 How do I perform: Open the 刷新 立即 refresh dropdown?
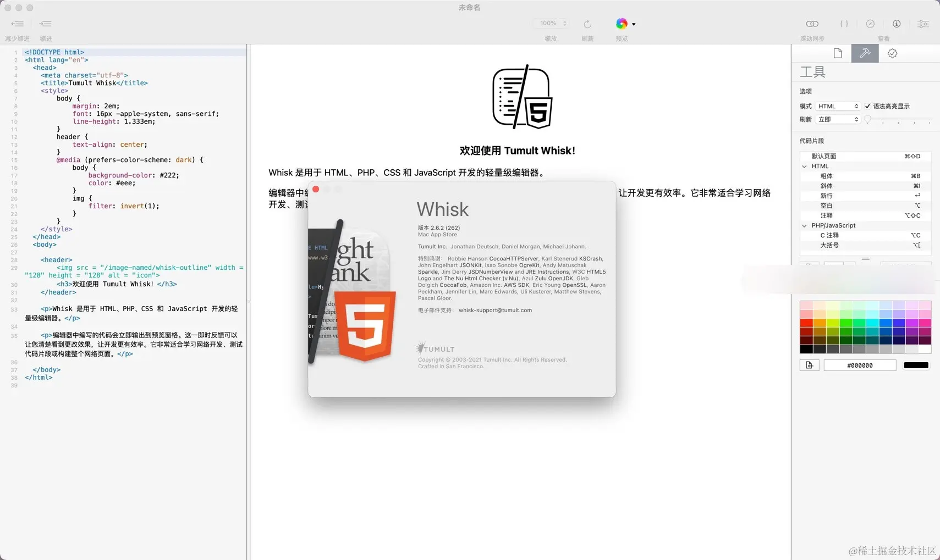click(838, 119)
